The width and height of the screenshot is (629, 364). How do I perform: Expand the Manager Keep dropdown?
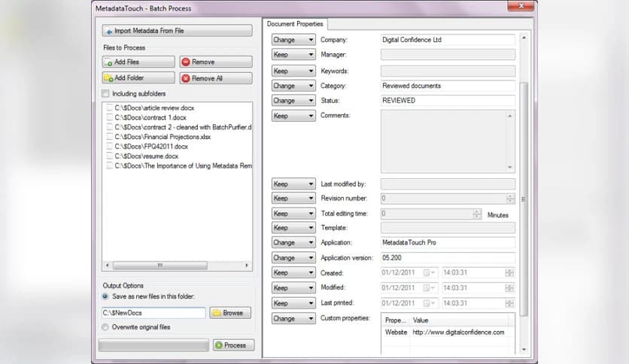point(293,55)
